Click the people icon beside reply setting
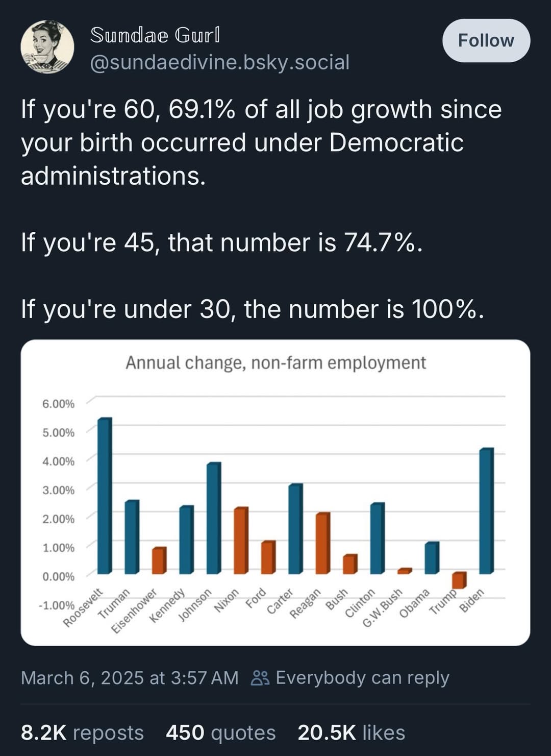 click(x=260, y=678)
